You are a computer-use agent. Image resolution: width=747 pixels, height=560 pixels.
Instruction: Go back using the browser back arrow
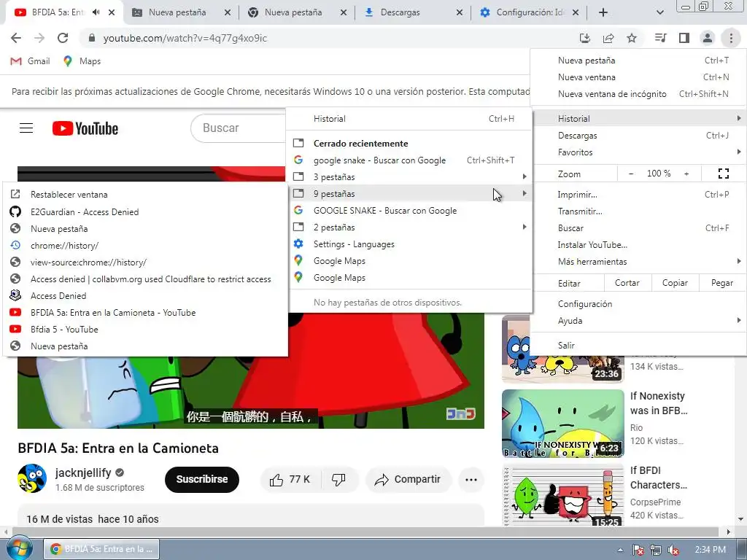click(x=16, y=38)
